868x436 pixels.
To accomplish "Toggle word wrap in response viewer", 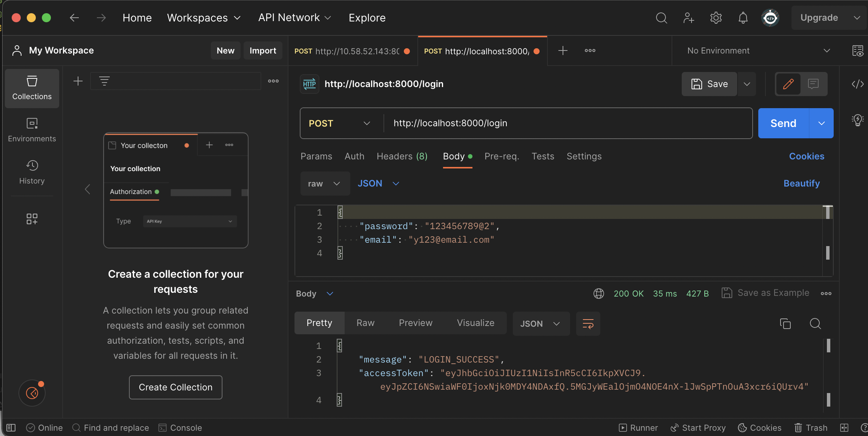I will (588, 323).
